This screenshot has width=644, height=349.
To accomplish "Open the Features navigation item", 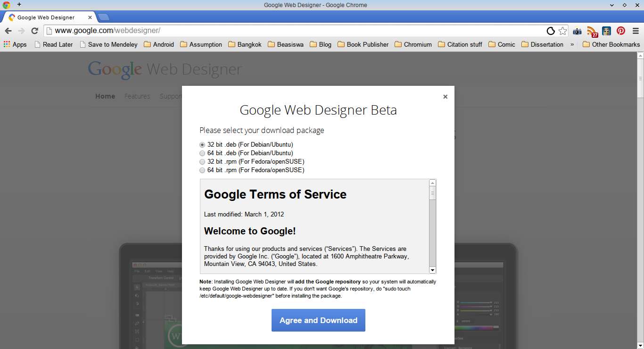I will tap(137, 96).
